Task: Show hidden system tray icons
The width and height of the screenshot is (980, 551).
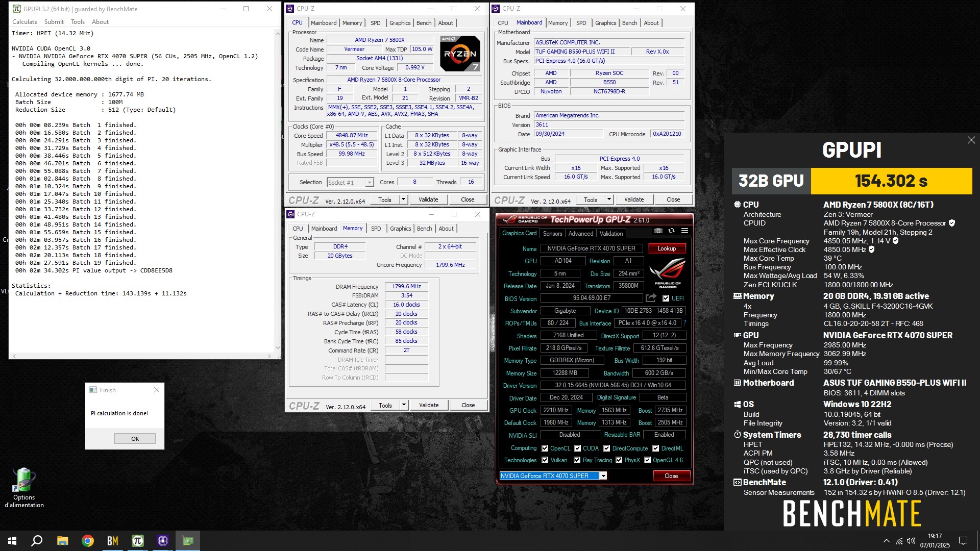Action: 887,541
